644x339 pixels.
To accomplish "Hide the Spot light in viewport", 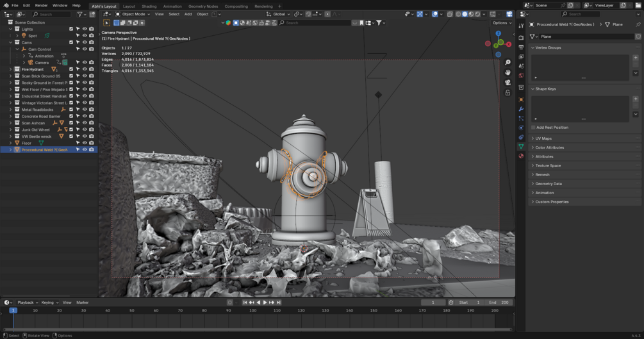I will (85, 36).
